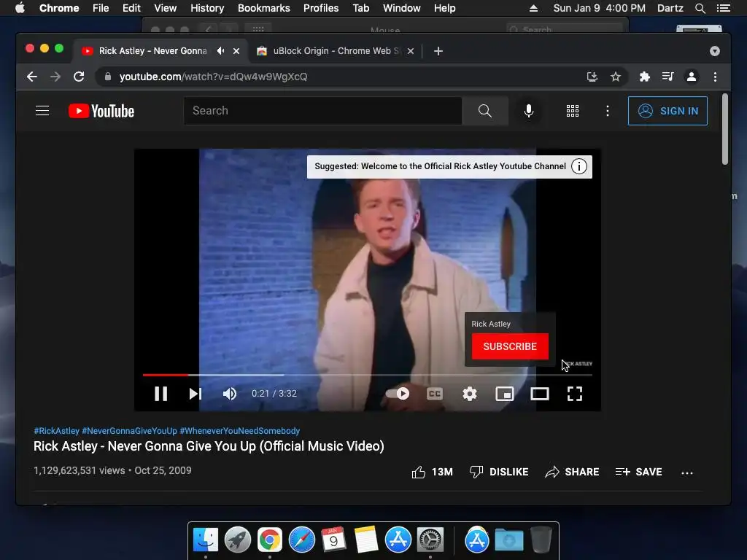The height and width of the screenshot is (560, 747).
Task: Reload the current page
Action: click(79, 77)
